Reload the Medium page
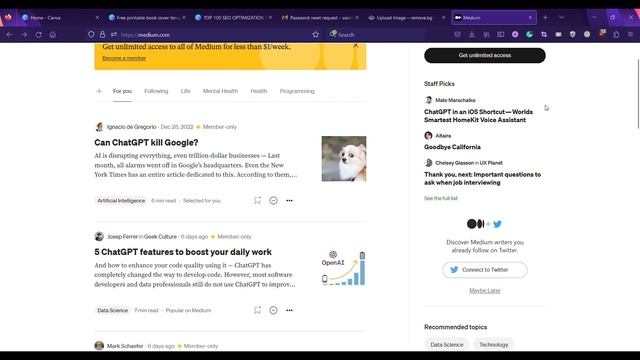This screenshot has height=360, width=640. 38,35
